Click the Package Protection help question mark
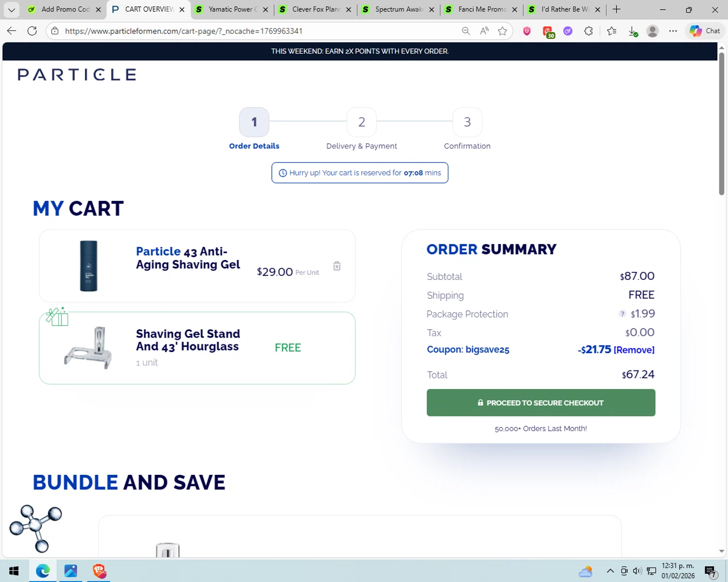The image size is (728, 582). pyautogui.click(x=622, y=314)
